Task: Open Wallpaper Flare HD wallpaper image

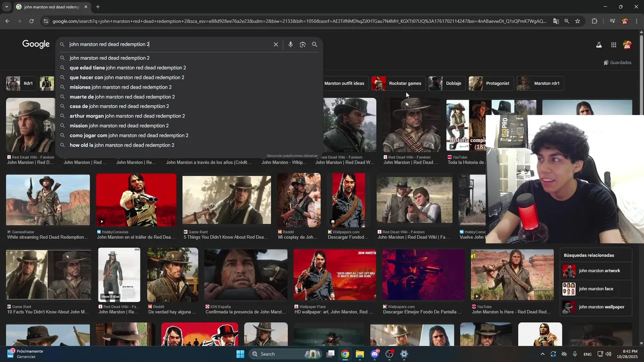Action: [335, 275]
